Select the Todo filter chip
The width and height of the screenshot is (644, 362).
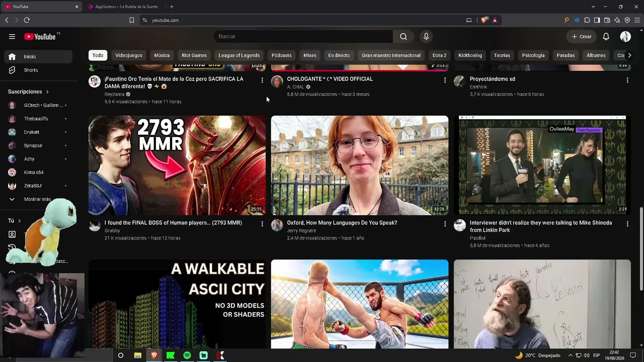click(98, 55)
